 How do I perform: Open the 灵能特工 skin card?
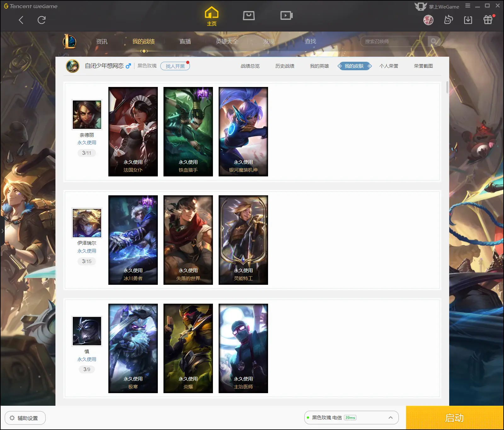pos(243,240)
